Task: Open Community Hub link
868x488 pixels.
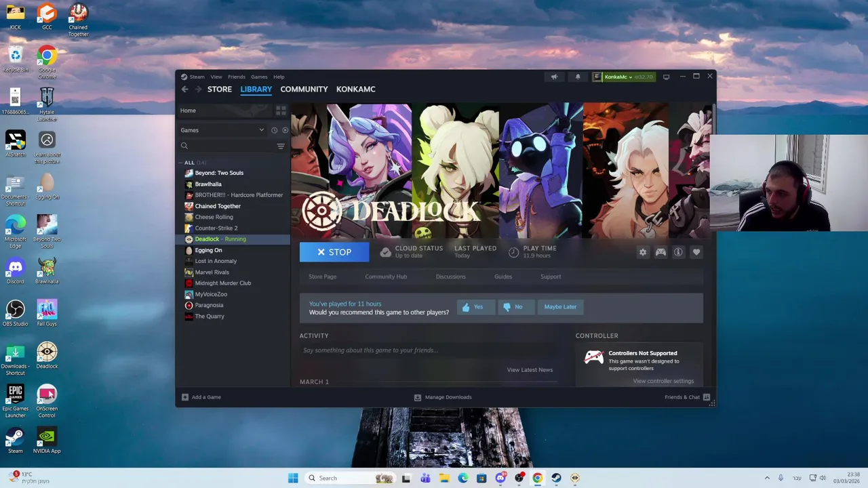Action: (386, 277)
